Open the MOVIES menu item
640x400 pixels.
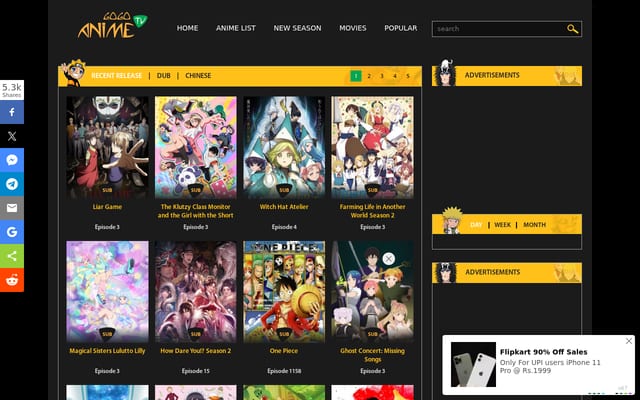click(x=353, y=28)
